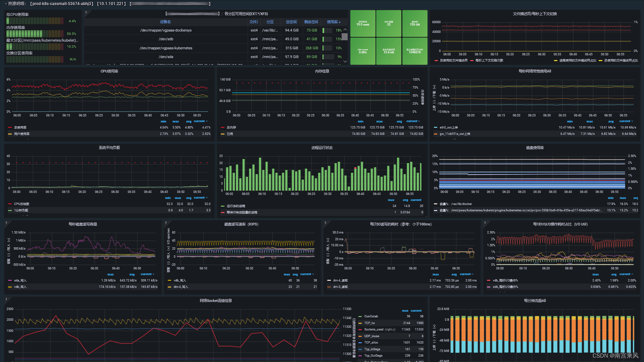Open 内存信息 panel title menu

(x=322, y=71)
